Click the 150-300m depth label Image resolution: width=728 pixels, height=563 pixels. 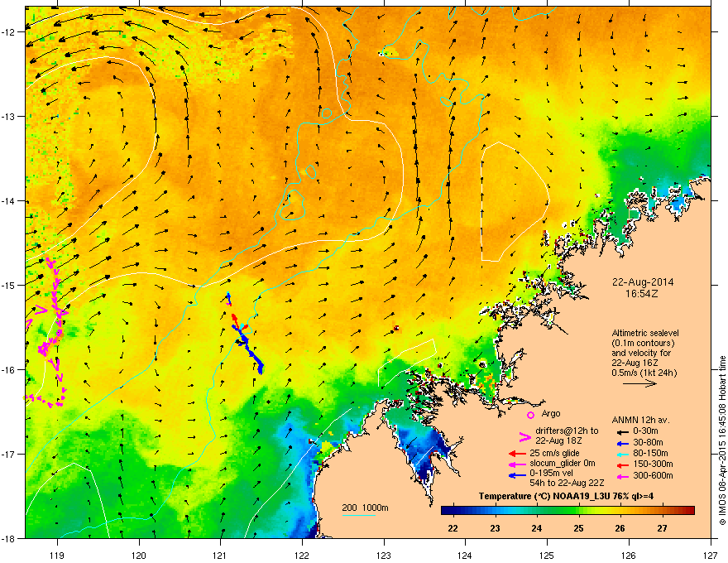pyautogui.click(x=653, y=464)
